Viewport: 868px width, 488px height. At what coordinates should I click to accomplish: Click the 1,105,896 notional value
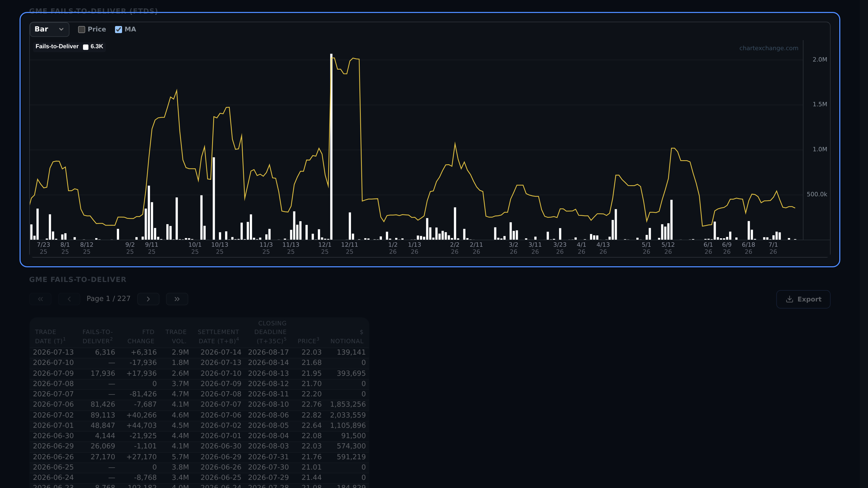pos(348,425)
